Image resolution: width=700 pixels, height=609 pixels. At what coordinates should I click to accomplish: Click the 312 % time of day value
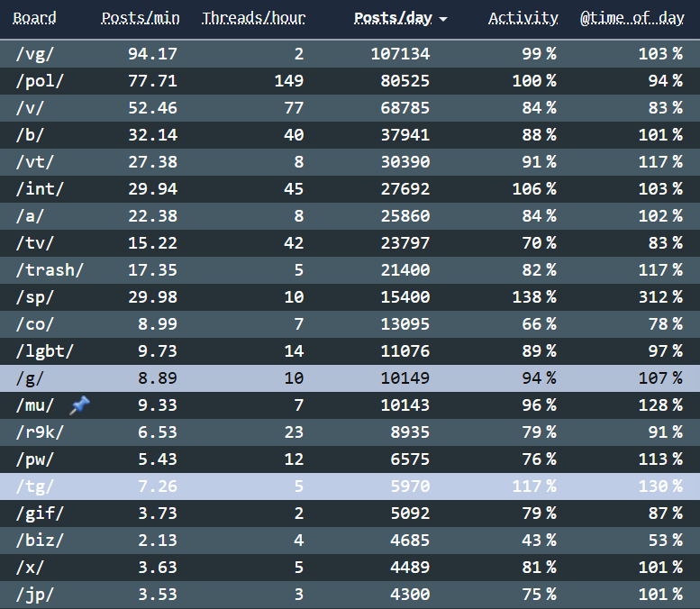[x=660, y=297]
